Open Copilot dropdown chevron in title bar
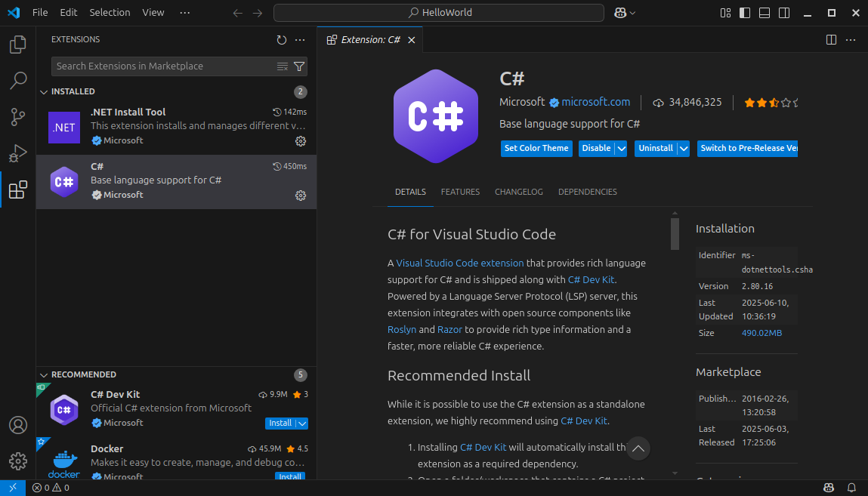Viewport: 868px width, 496px height. click(x=632, y=13)
